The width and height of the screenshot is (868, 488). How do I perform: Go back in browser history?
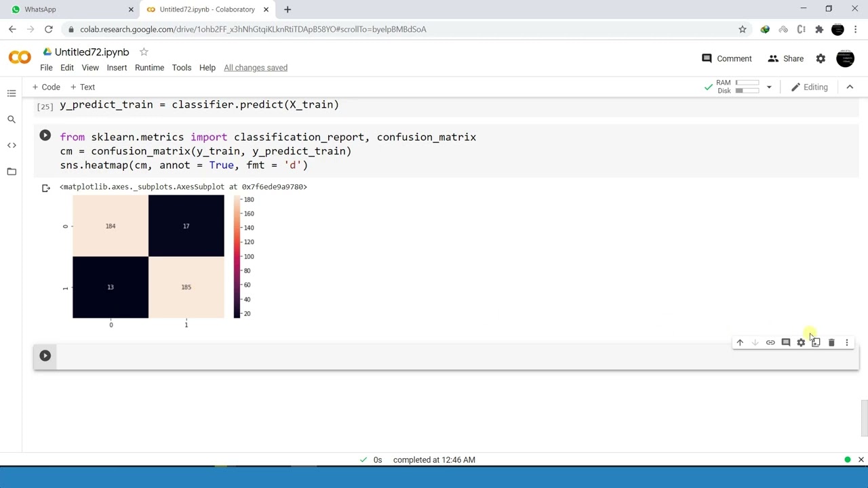click(12, 29)
